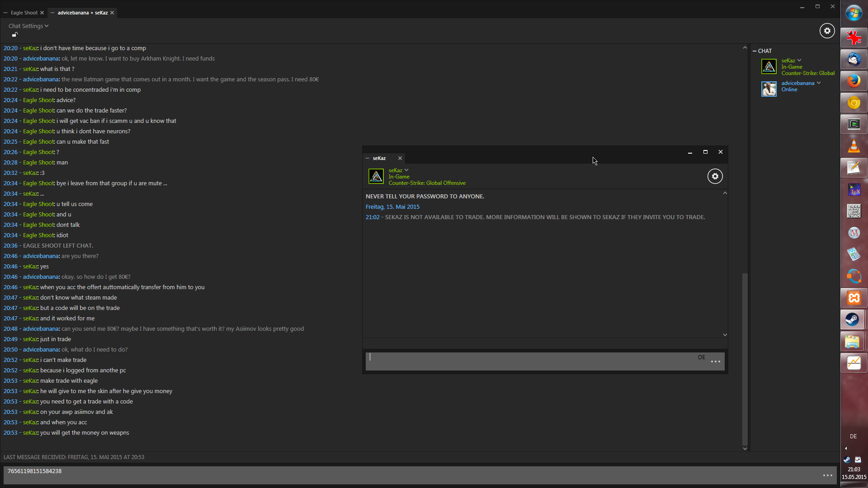Minimize the seKaz chat window

690,152
